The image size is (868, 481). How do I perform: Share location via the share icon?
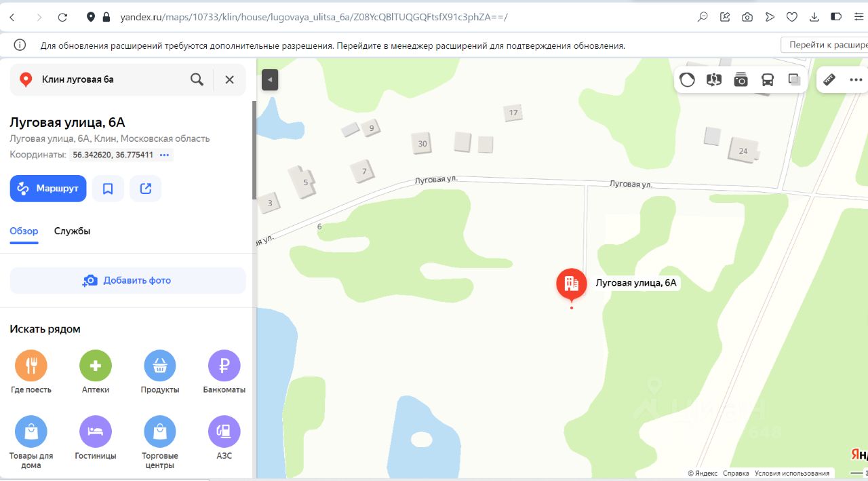click(x=145, y=189)
